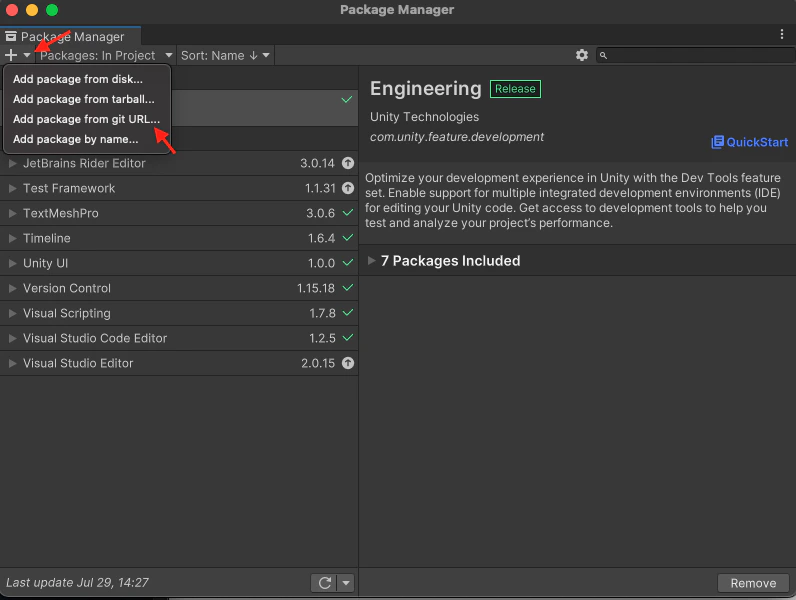The image size is (796, 600).
Task: Open the three-dot window options menu
Action: click(781, 35)
